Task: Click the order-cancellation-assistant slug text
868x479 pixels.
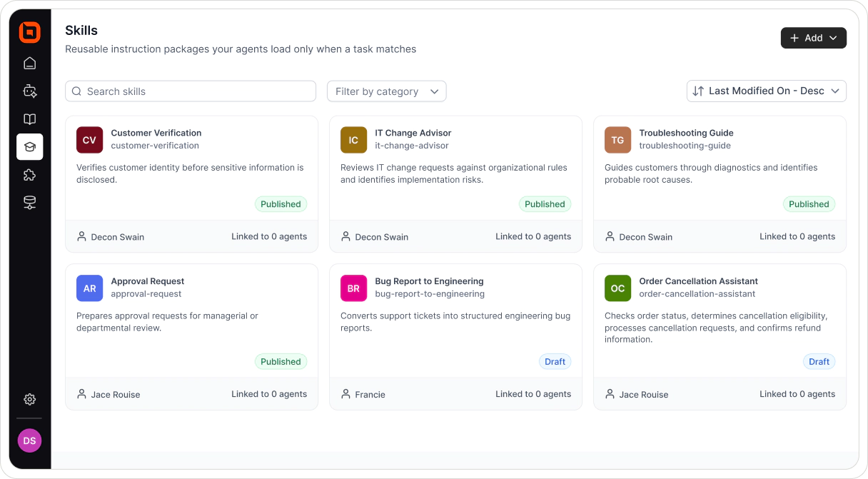Action: click(x=697, y=294)
